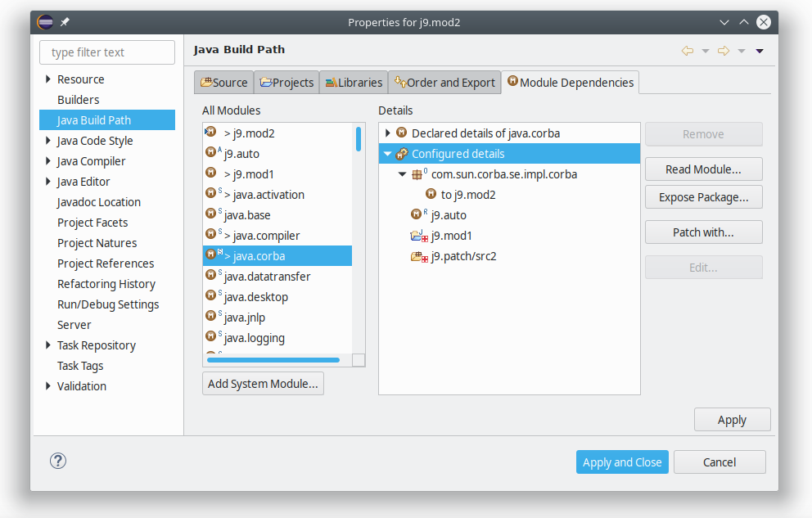812x518 pixels.
Task: Click the module icon of the j9.mod2 list entry
Action: tap(210, 132)
